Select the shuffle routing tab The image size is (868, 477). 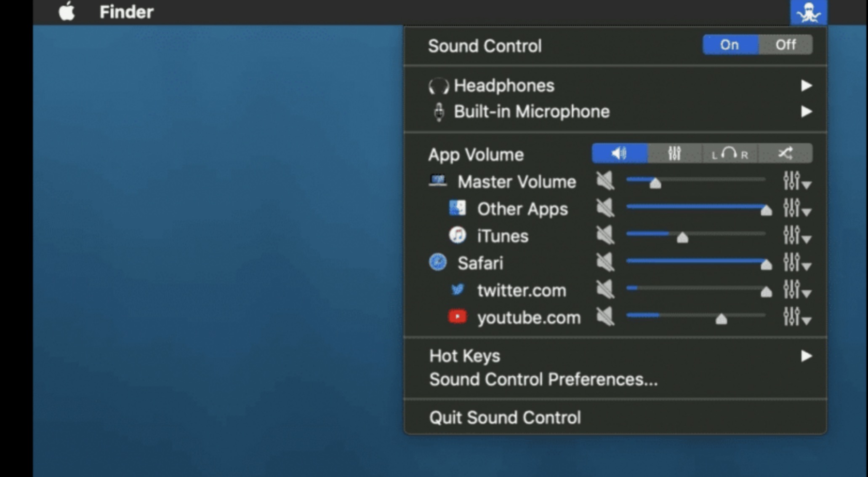(x=785, y=153)
